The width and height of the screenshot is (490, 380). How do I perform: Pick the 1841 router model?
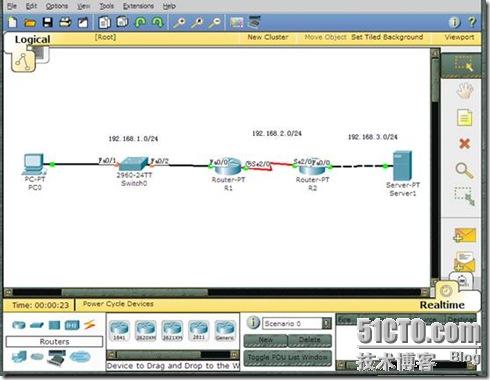pyautogui.click(x=119, y=330)
